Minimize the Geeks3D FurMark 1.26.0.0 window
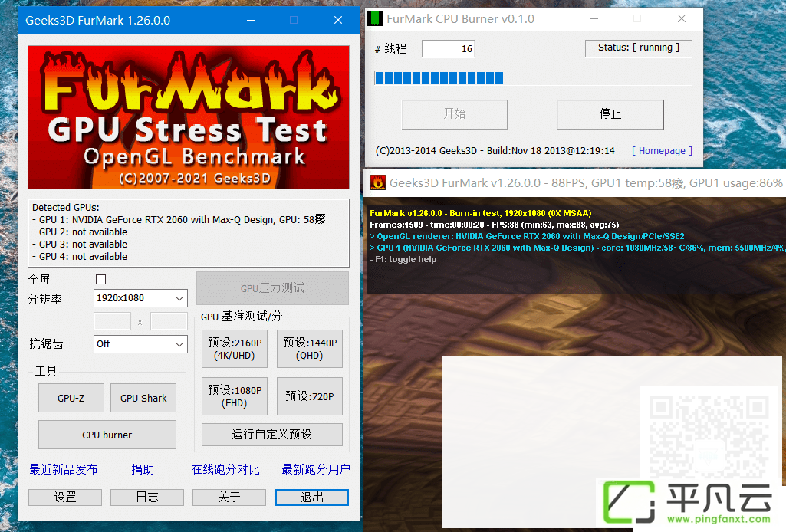 coord(251,20)
